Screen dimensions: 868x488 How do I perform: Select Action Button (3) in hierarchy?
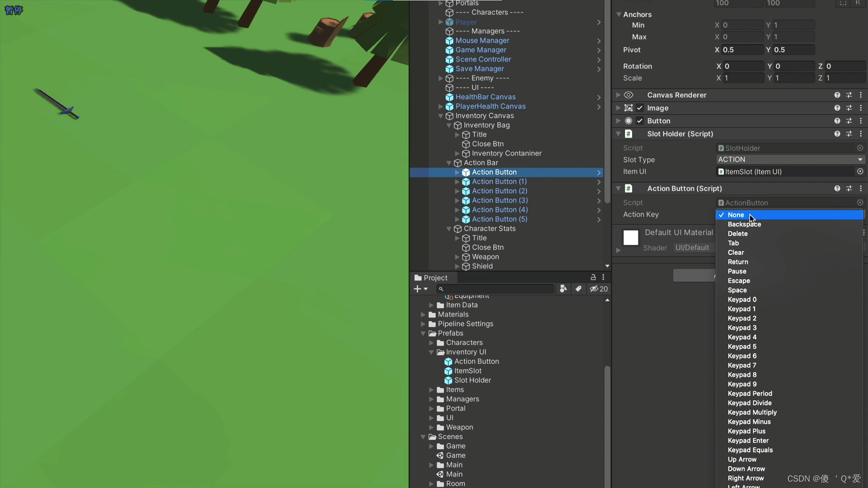coord(500,200)
